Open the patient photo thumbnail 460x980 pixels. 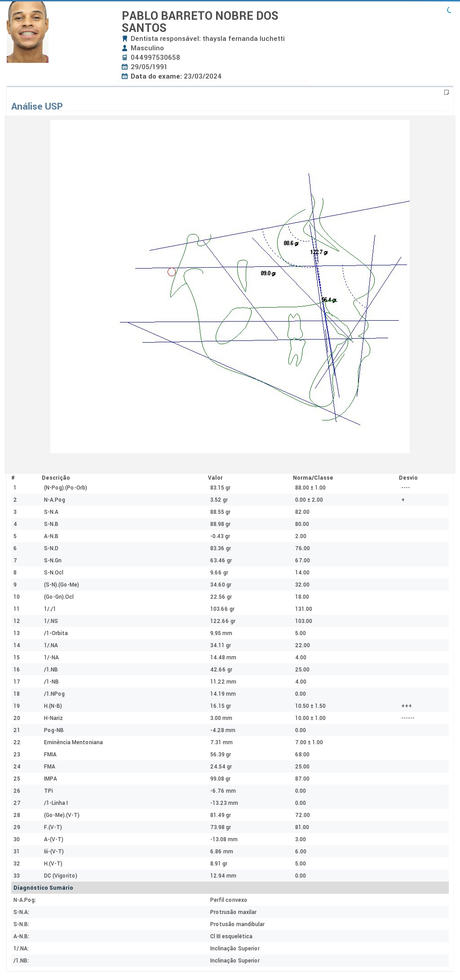[x=27, y=32]
